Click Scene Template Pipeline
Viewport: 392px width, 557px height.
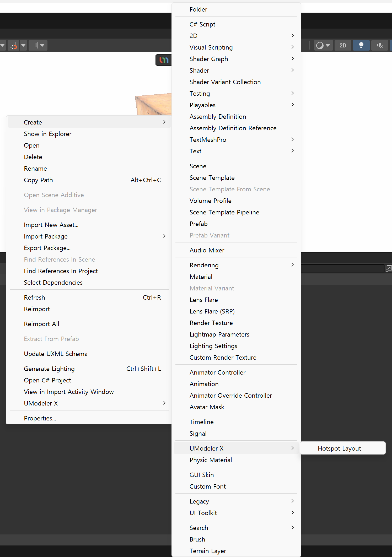coord(236,212)
